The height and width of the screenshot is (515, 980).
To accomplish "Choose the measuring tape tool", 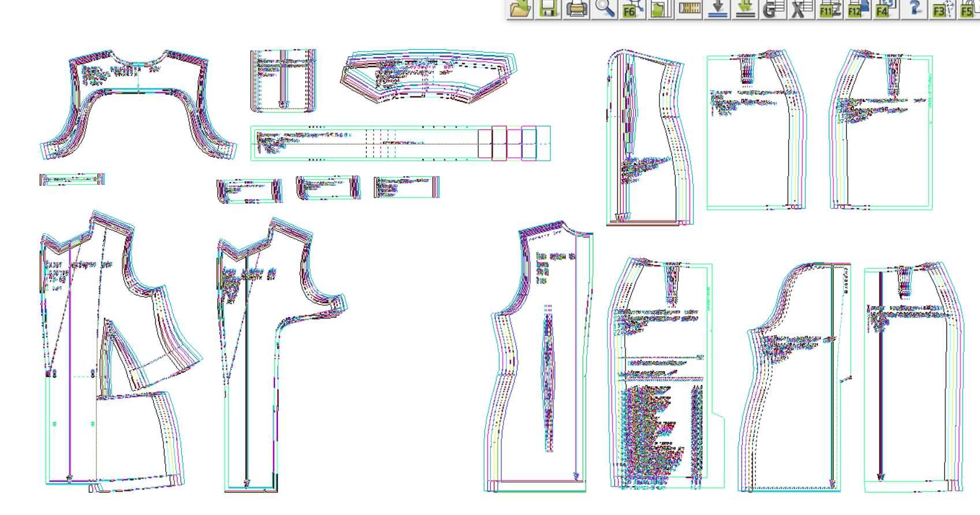I will [x=688, y=9].
